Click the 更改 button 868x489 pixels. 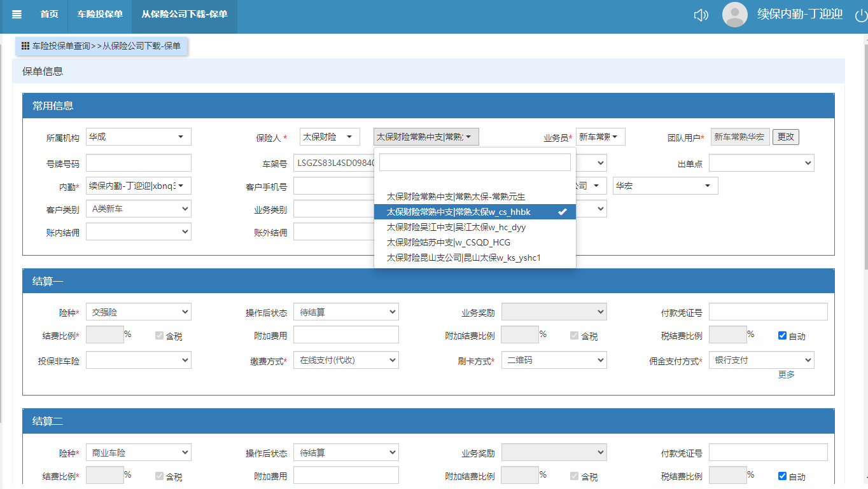(785, 137)
